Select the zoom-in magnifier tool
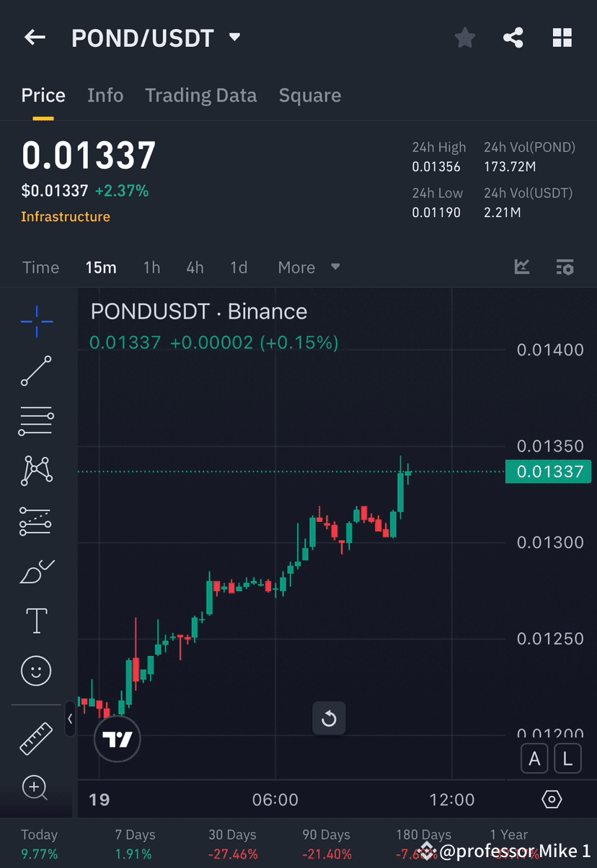Viewport: 597px width, 868px height. (35, 788)
